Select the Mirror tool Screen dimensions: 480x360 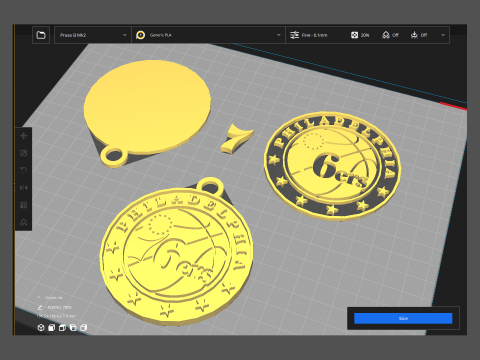24,188
